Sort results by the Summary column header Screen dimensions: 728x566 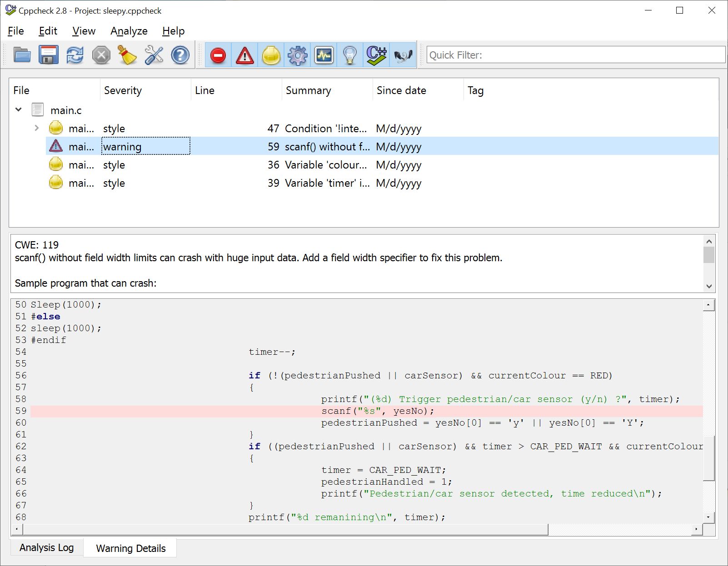tap(327, 90)
